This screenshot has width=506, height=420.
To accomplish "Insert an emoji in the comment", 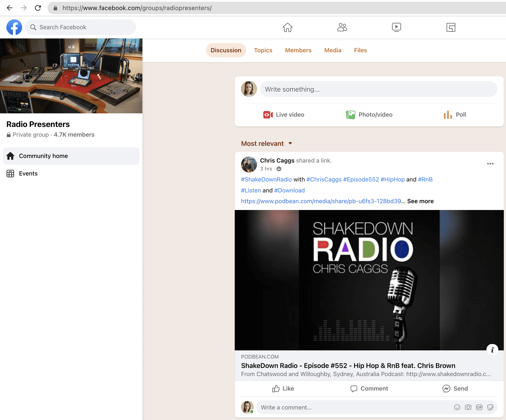I will pos(457,407).
